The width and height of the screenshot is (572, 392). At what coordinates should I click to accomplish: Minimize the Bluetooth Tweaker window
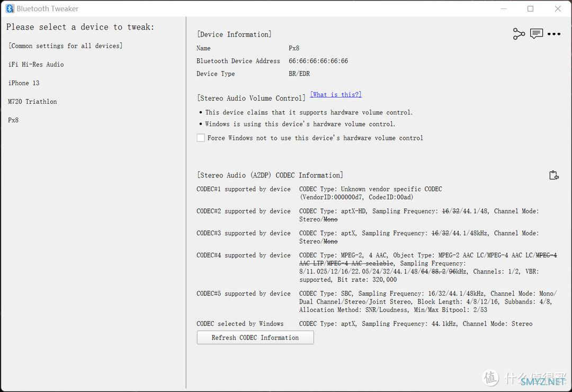tap(504, 8)
